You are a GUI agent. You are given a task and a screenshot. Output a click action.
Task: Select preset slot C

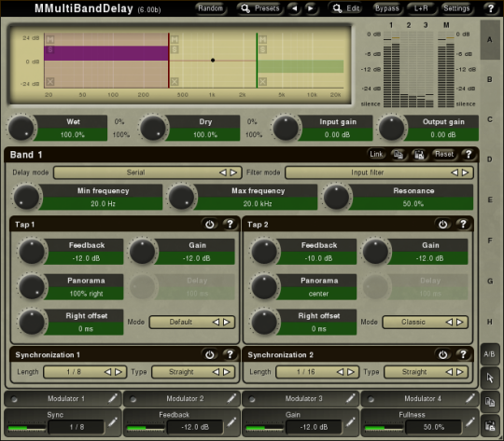pyautogui.click(x=490, y=119)
